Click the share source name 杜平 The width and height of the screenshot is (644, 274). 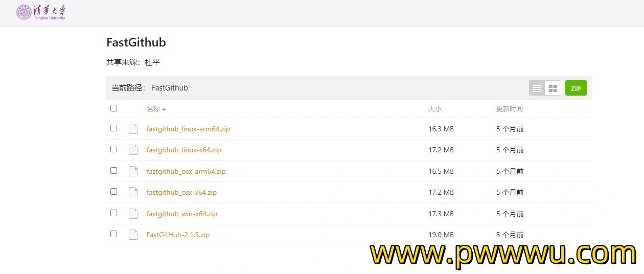coord(152,62)
